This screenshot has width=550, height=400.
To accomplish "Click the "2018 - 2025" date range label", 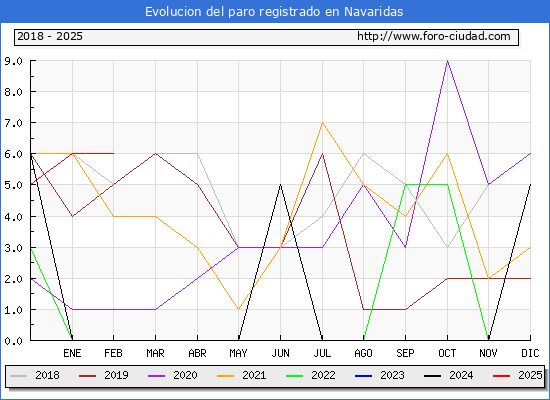I will pyautogui.click(x=50, y=36).
